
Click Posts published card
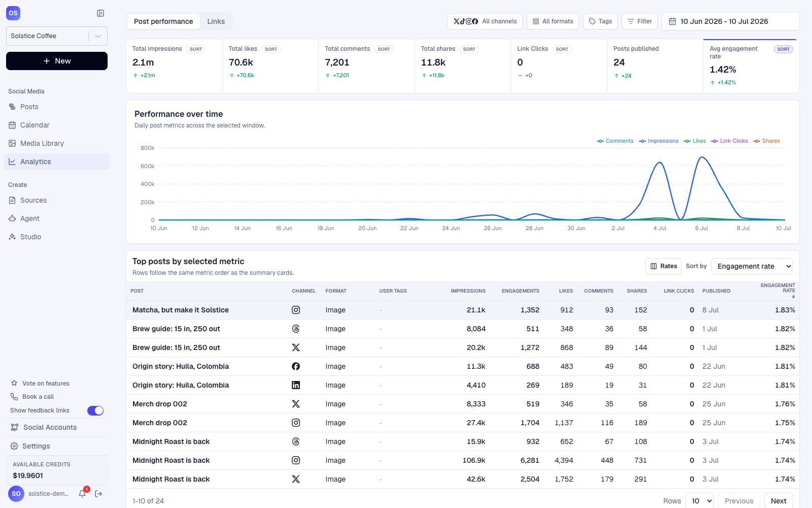coord(655,66)
